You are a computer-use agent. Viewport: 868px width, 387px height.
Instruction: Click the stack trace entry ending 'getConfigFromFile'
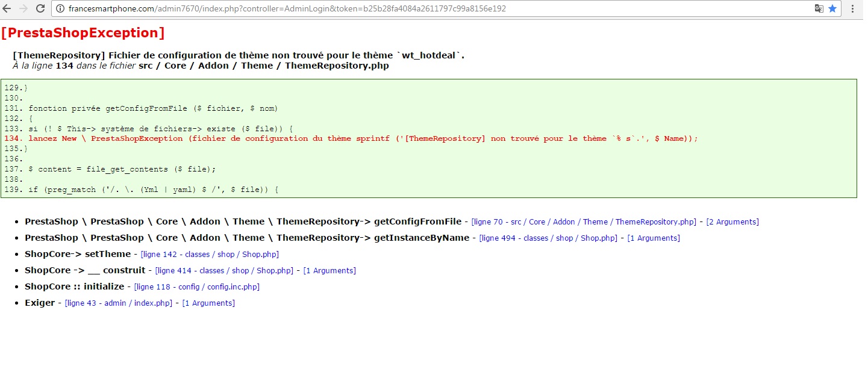click(243, 221)
